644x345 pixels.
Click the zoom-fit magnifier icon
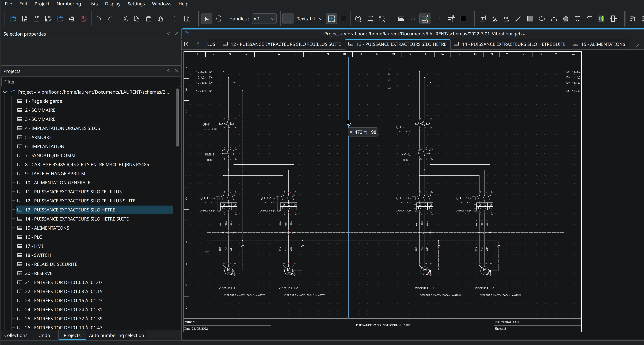point(358,19)
